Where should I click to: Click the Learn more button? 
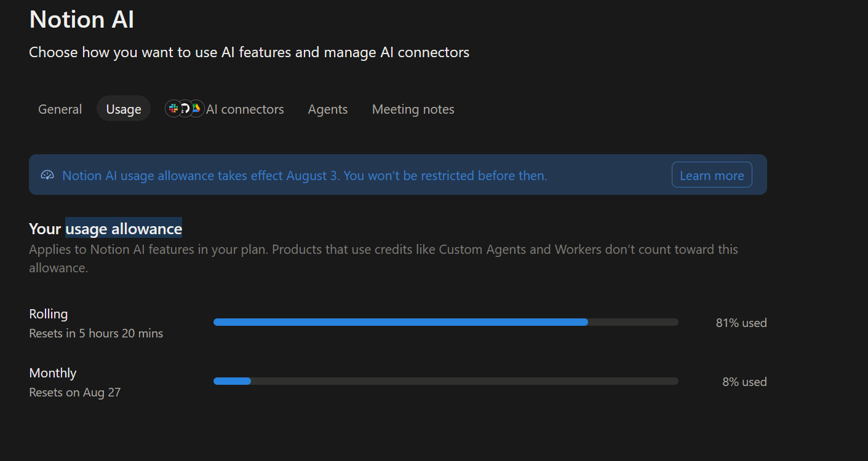(712, 175)
